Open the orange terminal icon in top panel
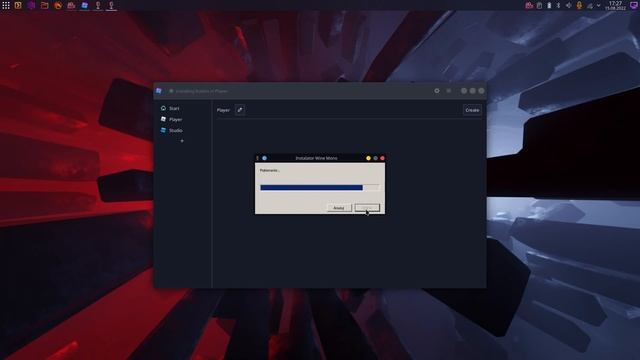 tap(18, 5)
